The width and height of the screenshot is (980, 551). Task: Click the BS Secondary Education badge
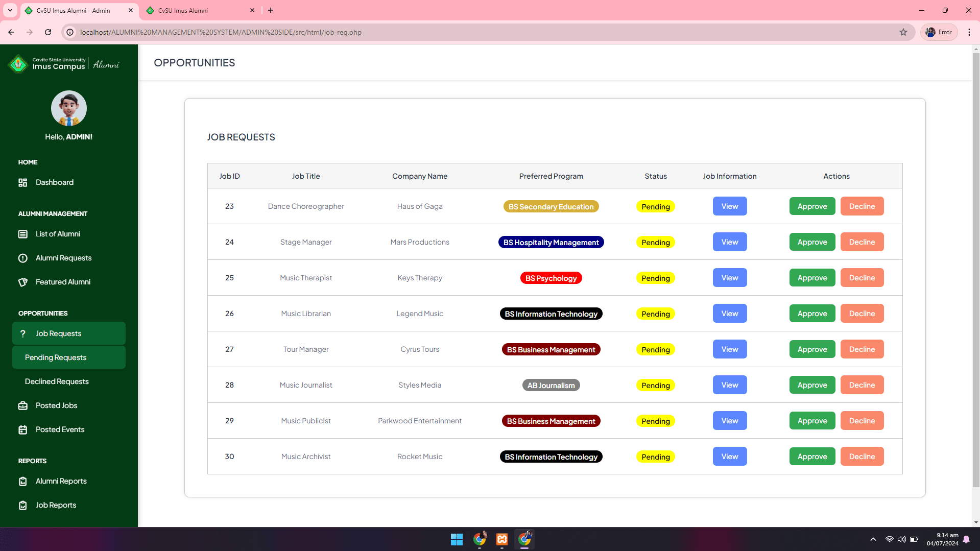click(x=551, y=206)
